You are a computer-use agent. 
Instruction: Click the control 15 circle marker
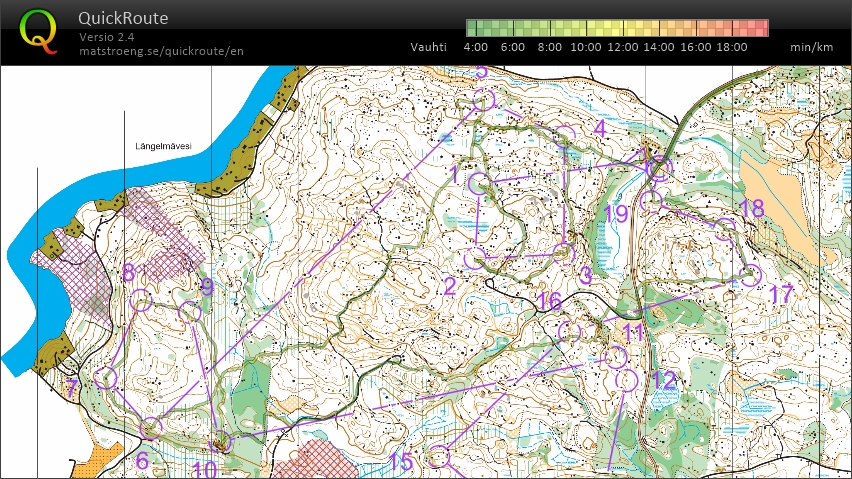[x=437, y=456]
